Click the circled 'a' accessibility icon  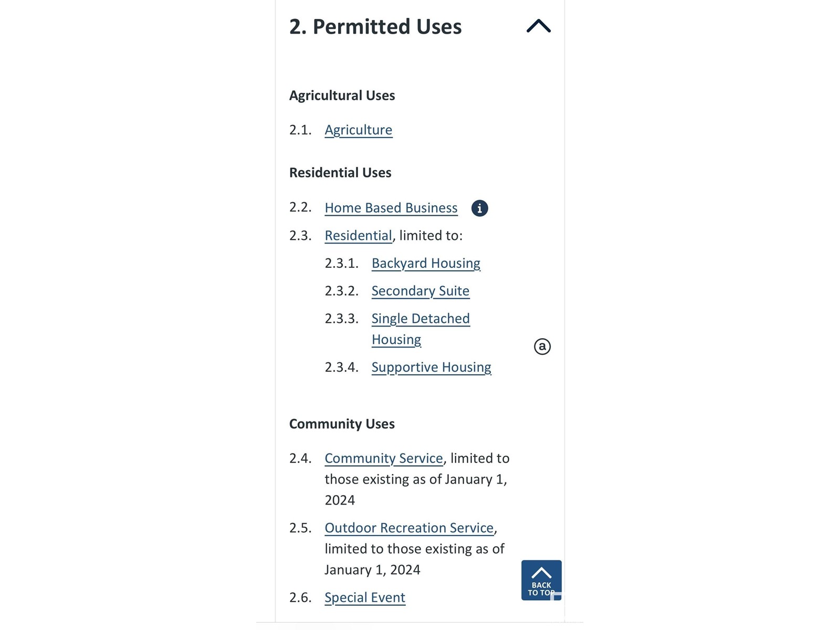click(x=542, y=346)
